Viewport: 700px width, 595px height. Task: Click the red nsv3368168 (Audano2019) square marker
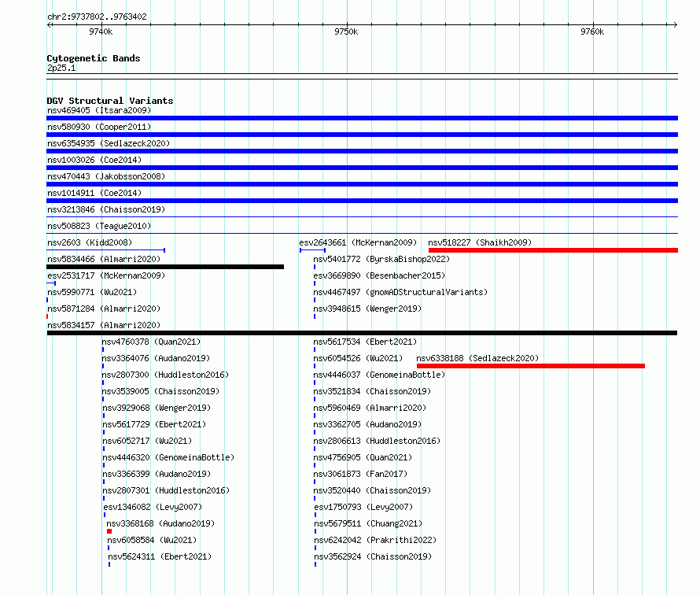coord(109,531)
